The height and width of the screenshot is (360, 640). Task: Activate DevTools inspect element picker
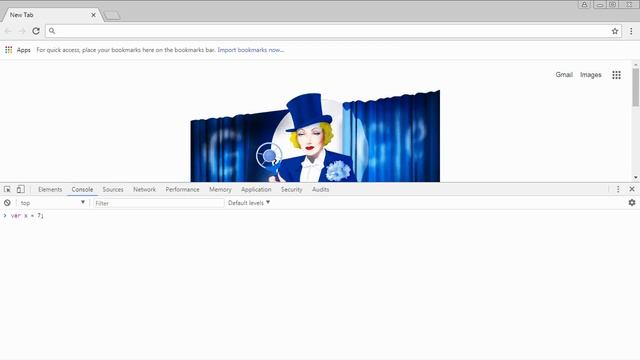(x=7, y=189)
